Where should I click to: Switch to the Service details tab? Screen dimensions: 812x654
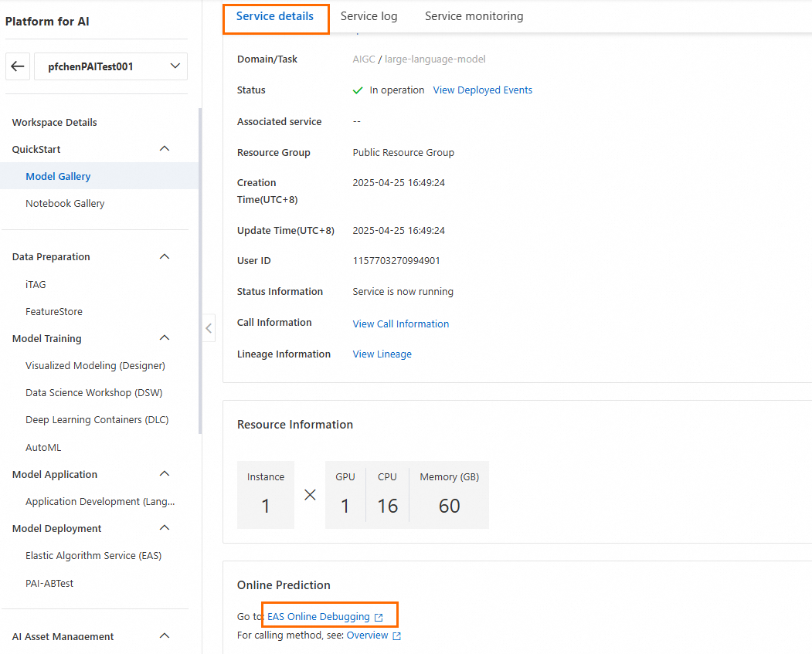(275, 16)
